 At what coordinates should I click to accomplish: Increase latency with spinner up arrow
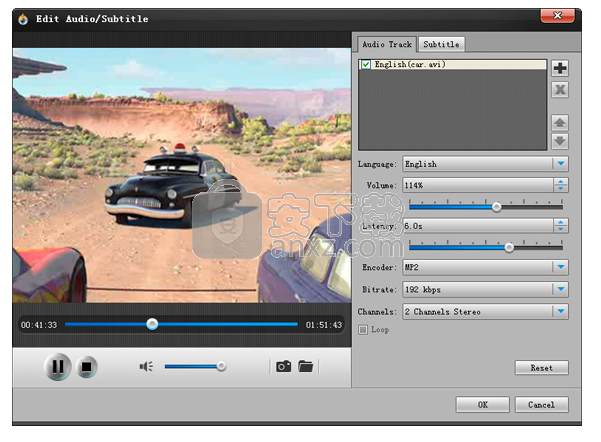[x=561, y=222]
